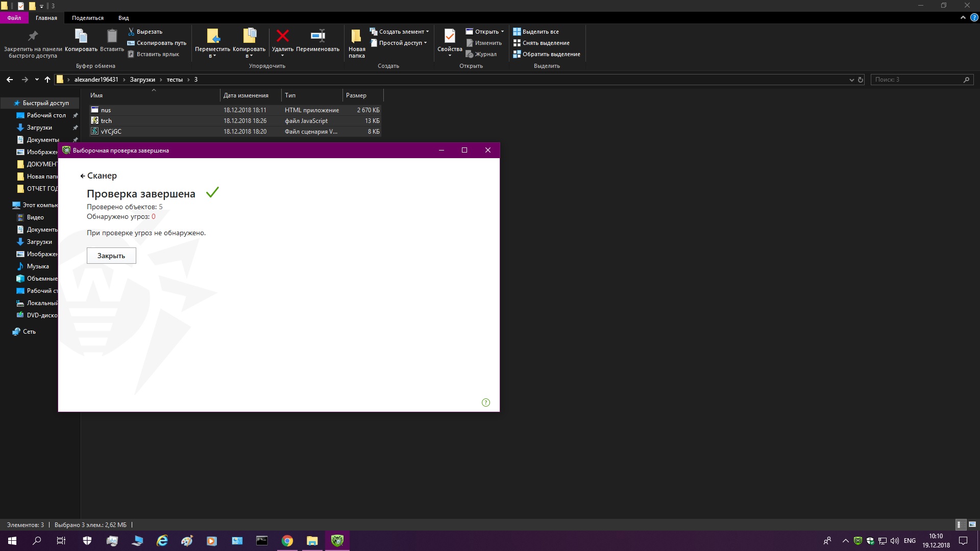Open the address bar history dropdown arrow

(851, 80)
